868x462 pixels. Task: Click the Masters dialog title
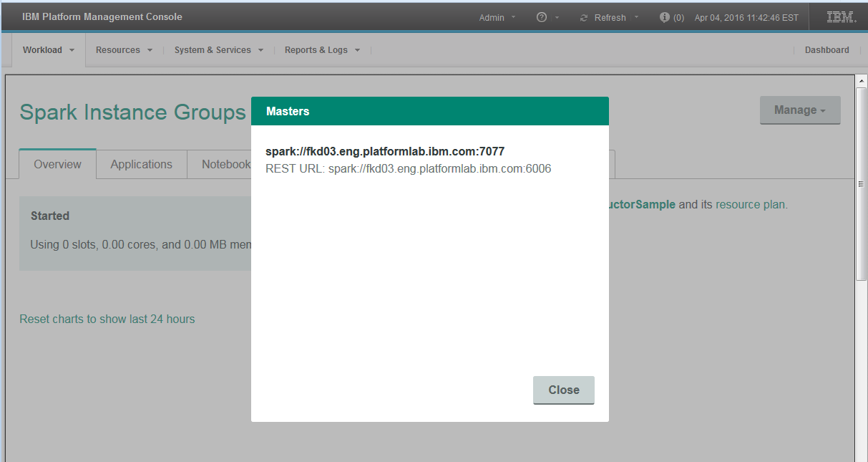(288, 111)
